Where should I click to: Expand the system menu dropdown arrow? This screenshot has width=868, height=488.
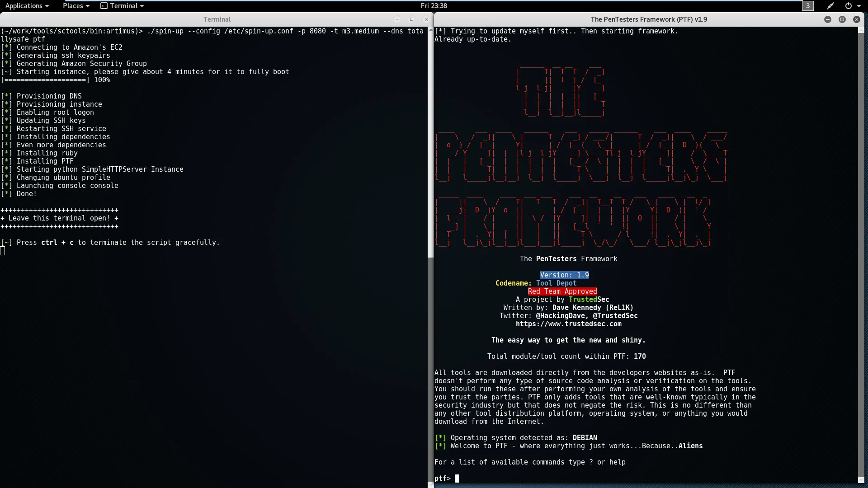pyautogui.click(x=859, y=6)
